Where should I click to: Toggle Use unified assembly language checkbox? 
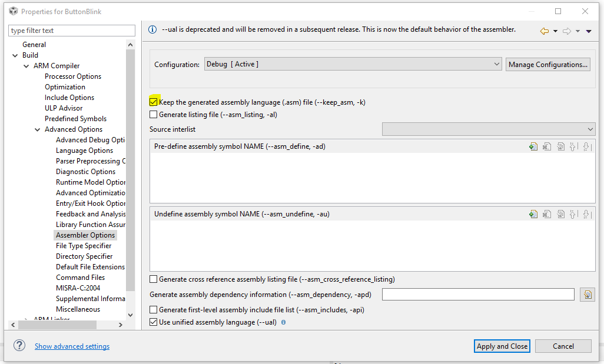tap(153, 322)
